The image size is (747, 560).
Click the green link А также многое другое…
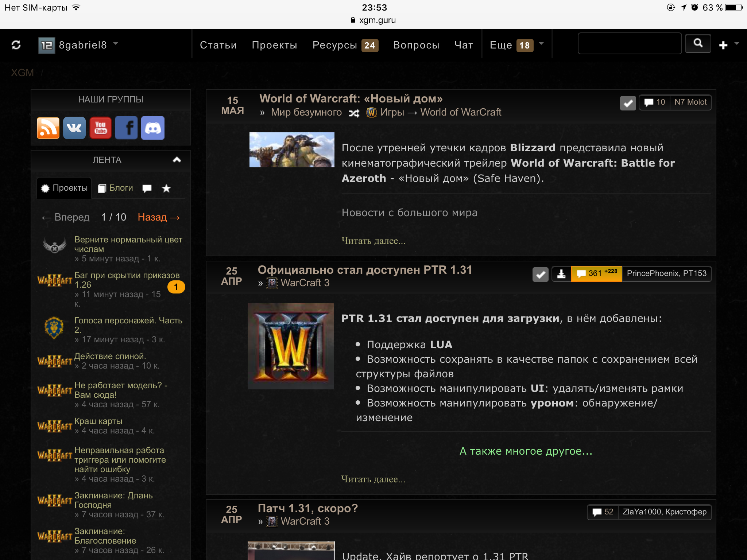point(526,451)
